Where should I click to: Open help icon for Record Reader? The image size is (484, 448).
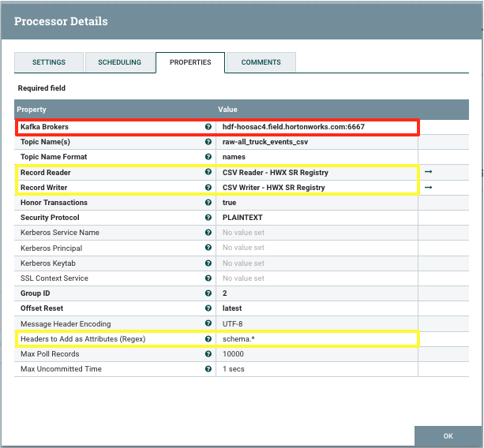208,172
